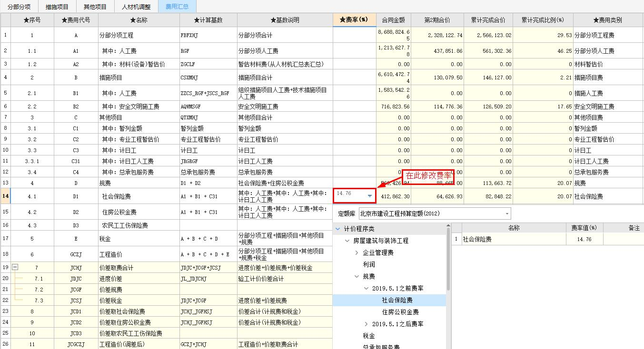Click the 税金 tree item
644x349 pixels.
pos(369,336)
